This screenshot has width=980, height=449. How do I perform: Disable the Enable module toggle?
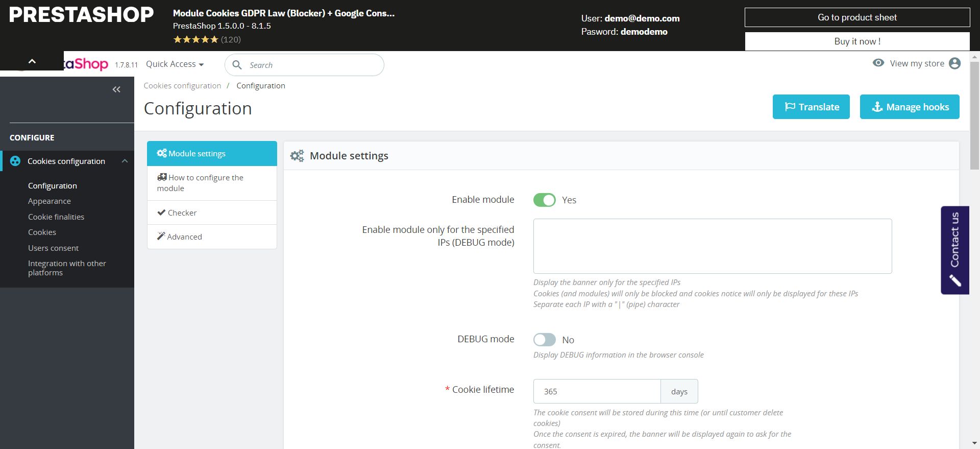point(544,200)
